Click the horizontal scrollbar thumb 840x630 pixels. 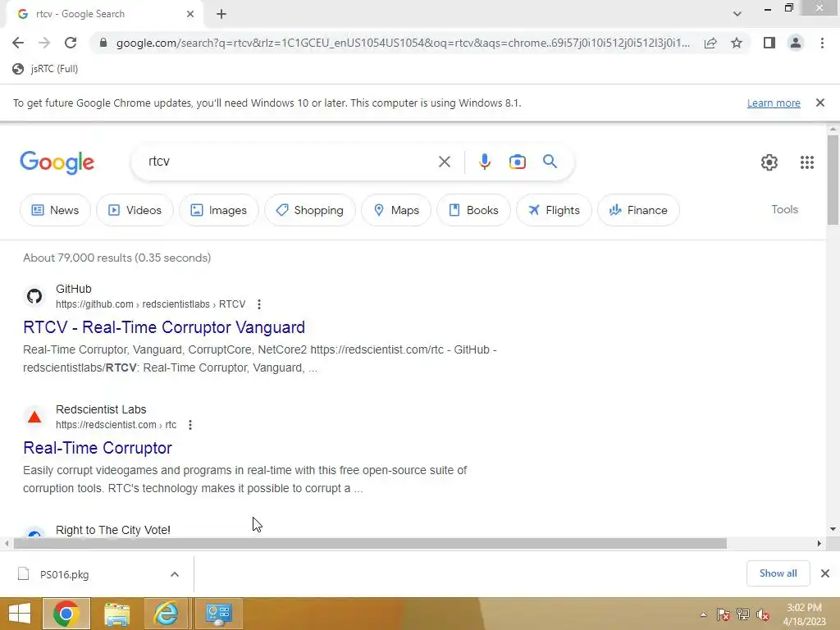coord(370,544)
